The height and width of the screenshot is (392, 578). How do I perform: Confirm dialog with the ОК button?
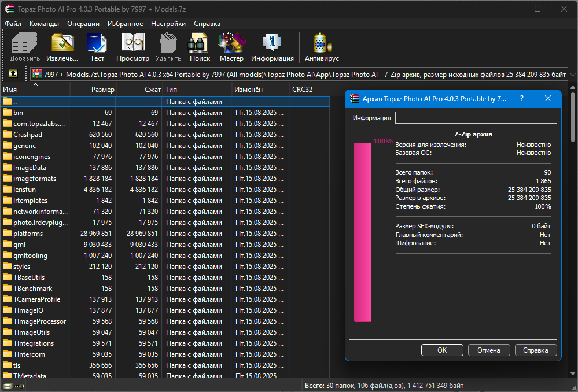pos(442,350)
